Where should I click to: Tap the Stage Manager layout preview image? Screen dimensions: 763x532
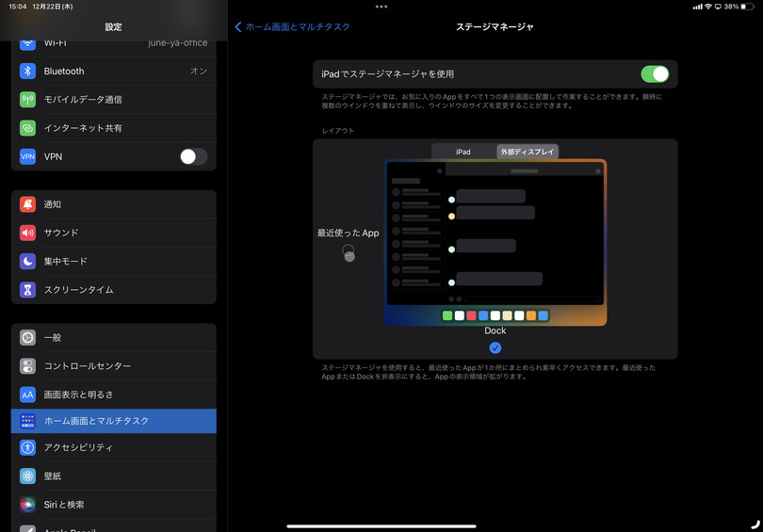pyautogui.click(x=495, y=242)
